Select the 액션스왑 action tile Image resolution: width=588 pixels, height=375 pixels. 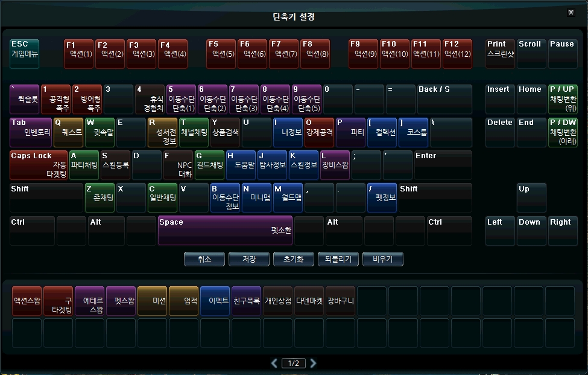pos(27,301)
